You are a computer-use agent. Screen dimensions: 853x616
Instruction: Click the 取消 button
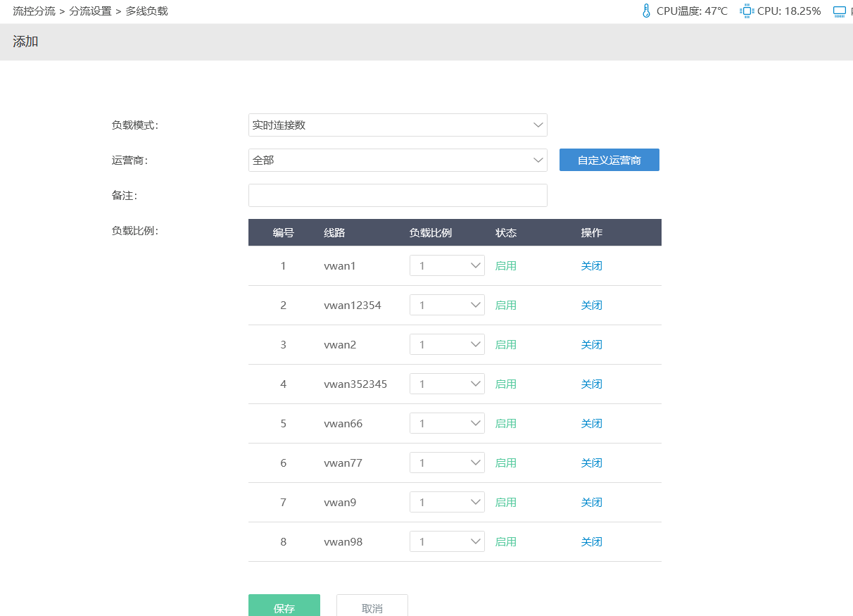[372, 608]
